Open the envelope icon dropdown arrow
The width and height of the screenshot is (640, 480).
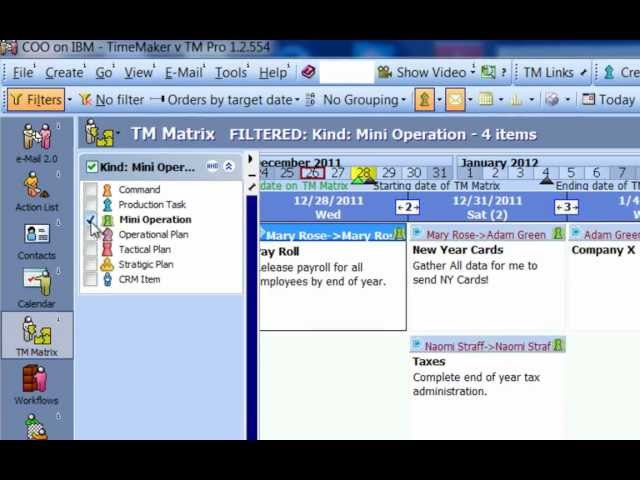tap(470, 100)
